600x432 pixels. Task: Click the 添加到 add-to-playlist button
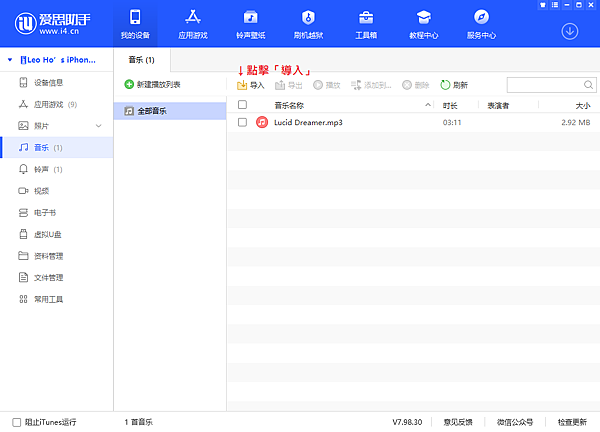pos(371,85)
